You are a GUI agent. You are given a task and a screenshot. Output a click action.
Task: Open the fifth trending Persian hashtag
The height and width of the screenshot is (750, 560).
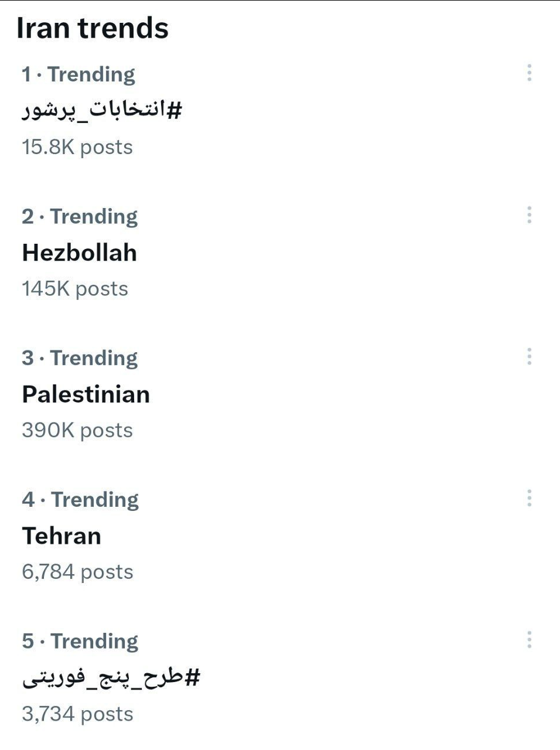(x=111, y=678)
